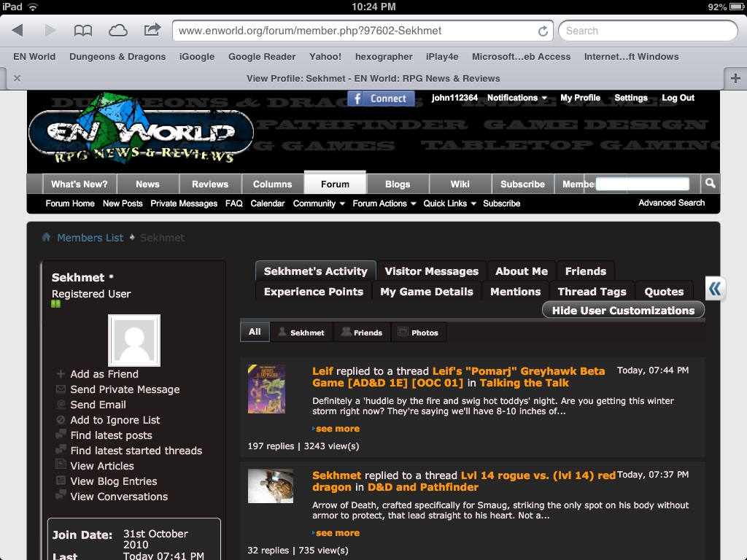
Task: Open Private Messages in the forum subnav
Action: pyautogui.click(x=184, y=203)
